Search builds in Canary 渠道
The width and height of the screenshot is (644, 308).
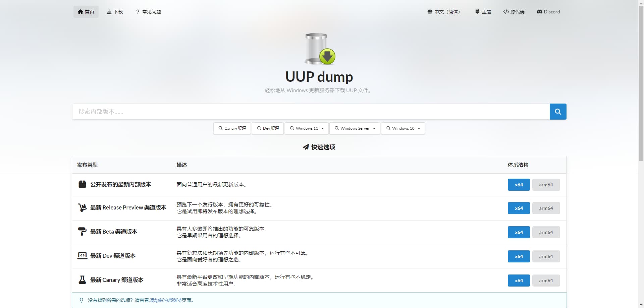click(232, 128)
